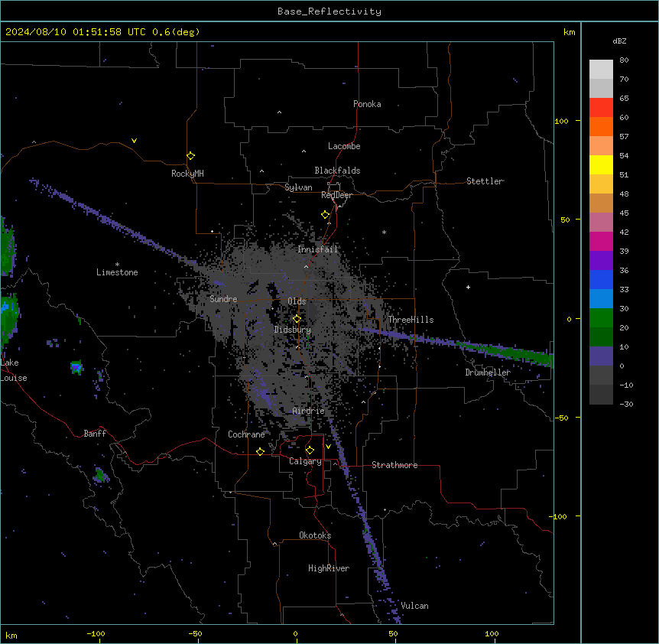Click the Didsbury town label
Image resolution: width=659 pixels, height=644 pixels.
pyautogui.click(x=293, y=330)
